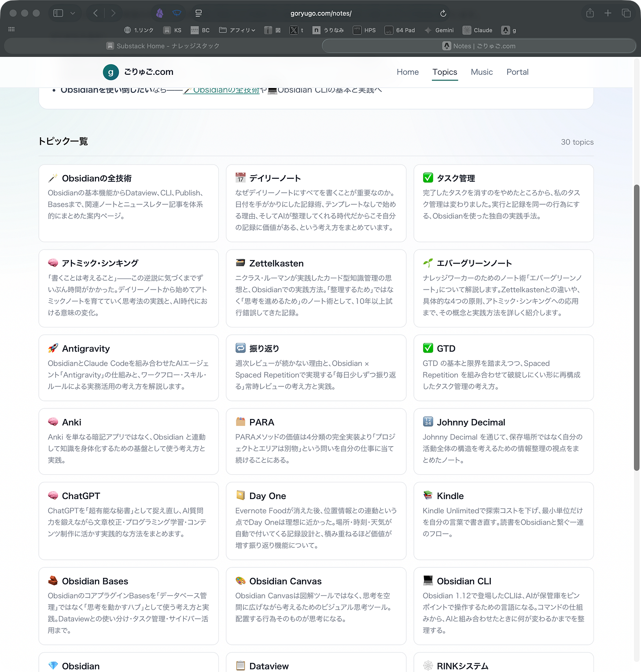Click the 1234 icon on Johnny Decimal
The image size is (641, 672).
point(428,422)
